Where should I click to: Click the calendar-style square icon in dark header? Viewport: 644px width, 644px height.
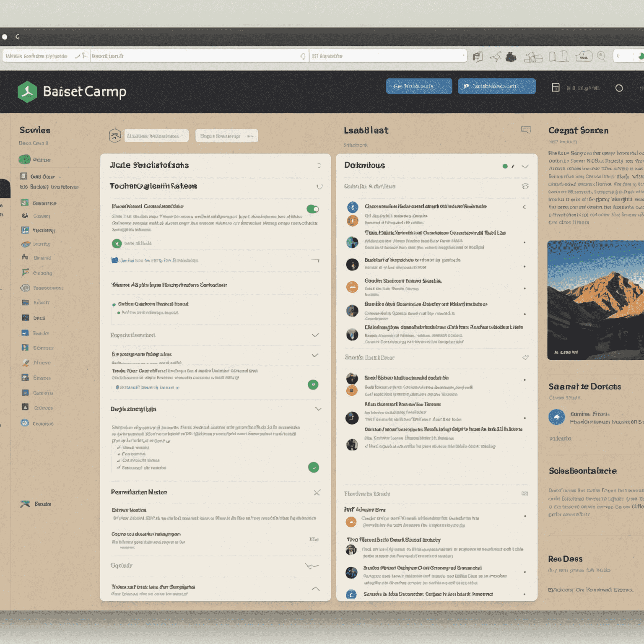556,87
